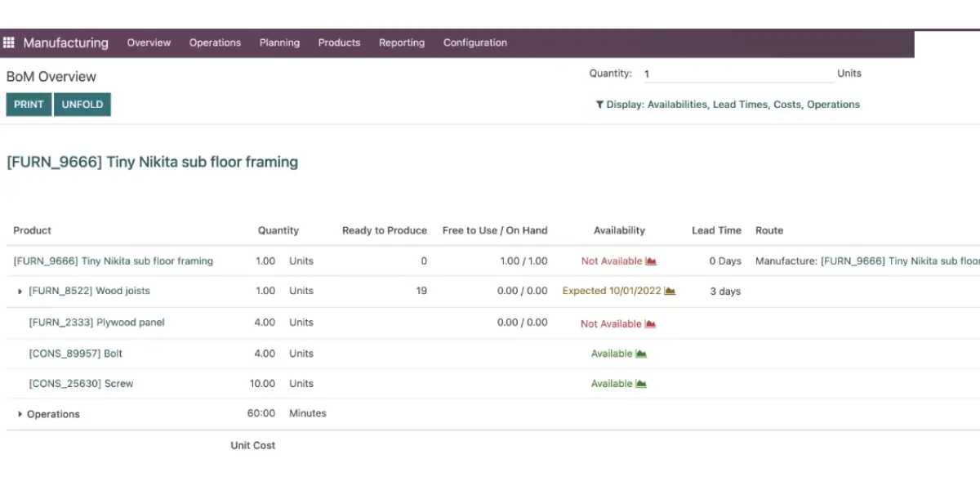Open the Operations menu in top bar
This screenshot has height=490, width=980.
[x=215, y=42]
